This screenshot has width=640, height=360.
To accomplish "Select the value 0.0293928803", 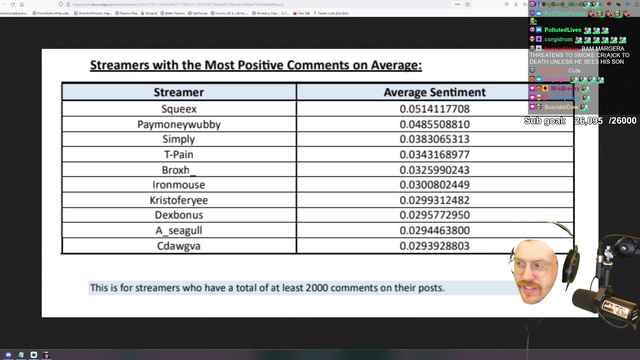I will [x=435, y=246].
